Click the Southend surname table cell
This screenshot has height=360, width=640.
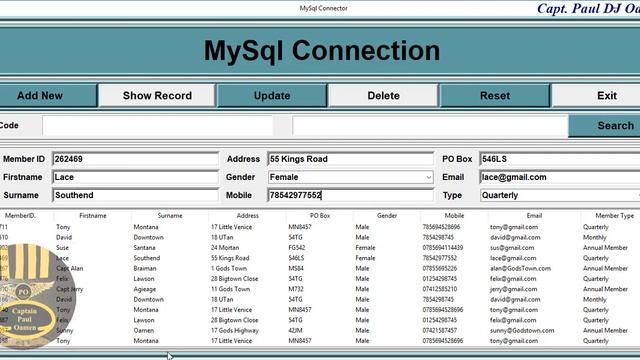pos(147,258)
